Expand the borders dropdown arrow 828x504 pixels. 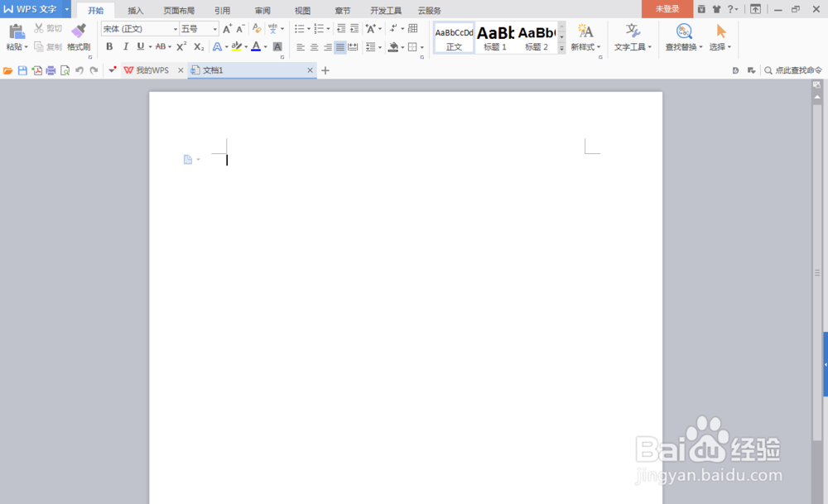pyautogui.click(x=422, y=47)
